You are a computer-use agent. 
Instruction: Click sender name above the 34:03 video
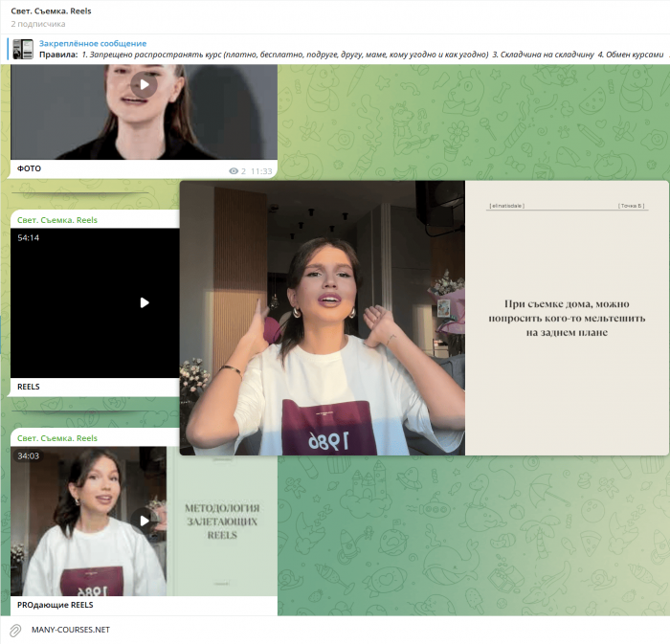click(x=57, y=438)
